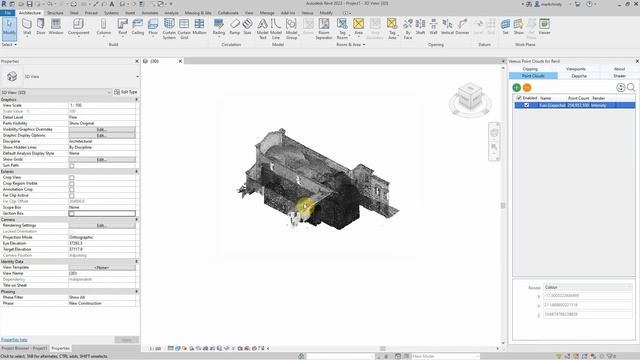The height and width of the screenshot is (360, 640).
Task: Open the Render mode Colour dropdown
Action: point(588,287)
